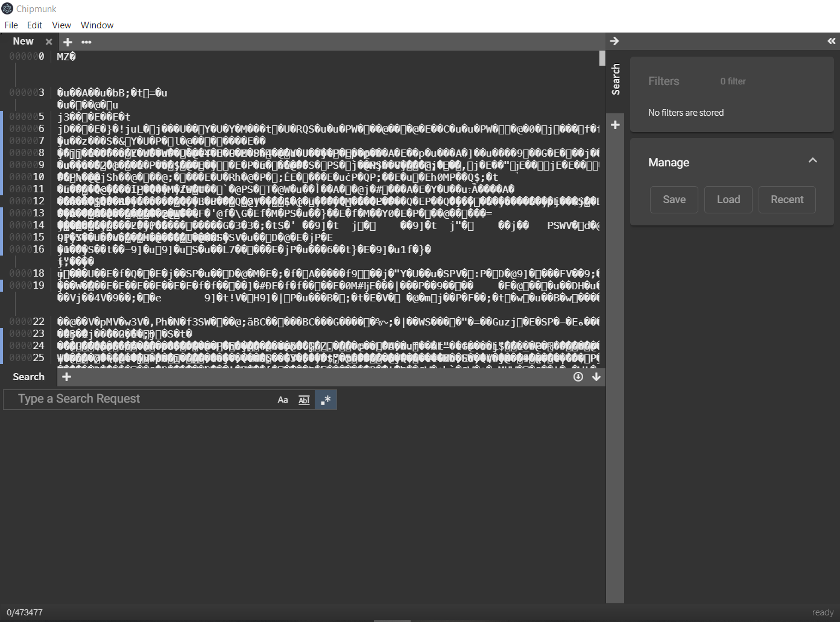Toggle case-sensitive search (Aa)
840x622 pixels.
click(283, 400)
